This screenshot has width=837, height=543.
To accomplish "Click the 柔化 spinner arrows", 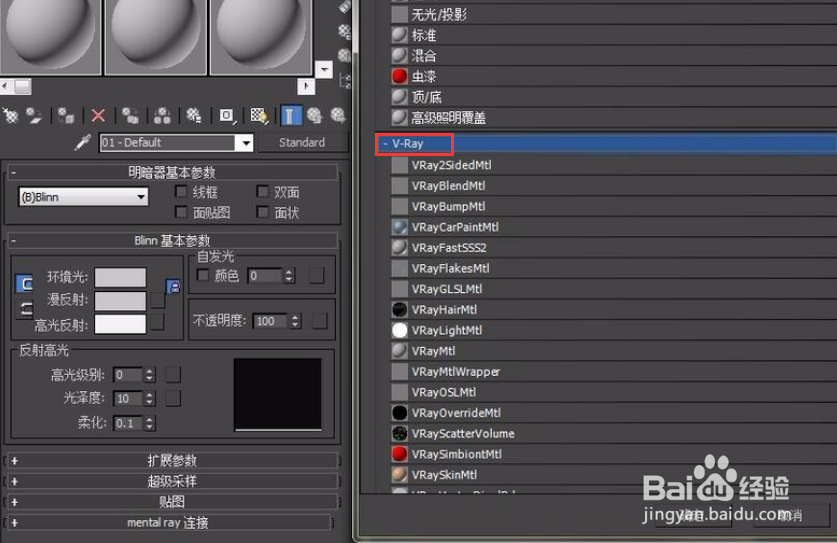I will pyautogui.click(x=149, y=423).
